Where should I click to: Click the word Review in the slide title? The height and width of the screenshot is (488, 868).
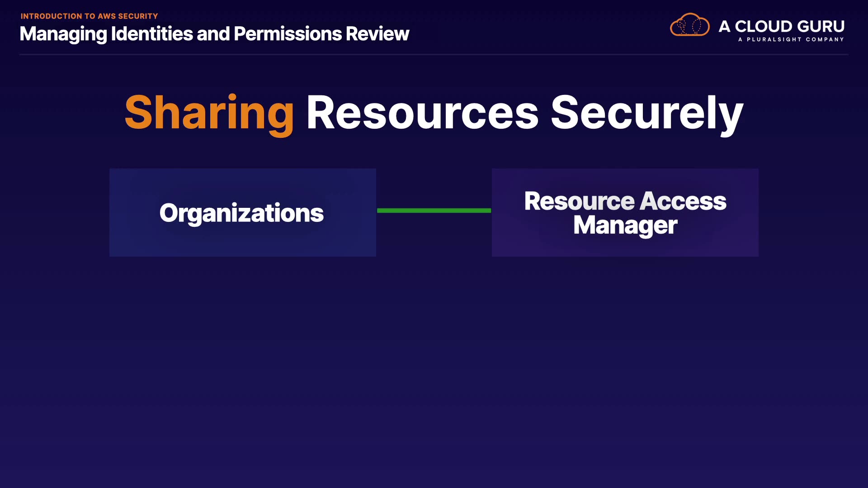377,34
